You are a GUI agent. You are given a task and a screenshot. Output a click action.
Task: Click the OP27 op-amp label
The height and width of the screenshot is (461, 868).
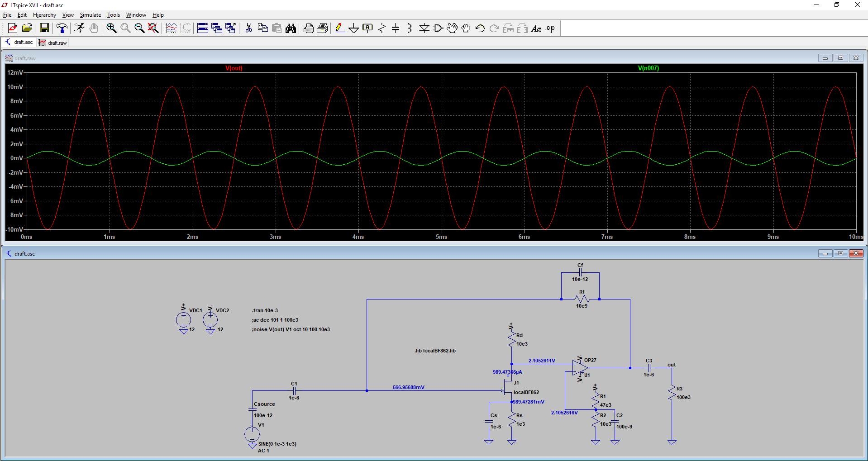(590, 360)
